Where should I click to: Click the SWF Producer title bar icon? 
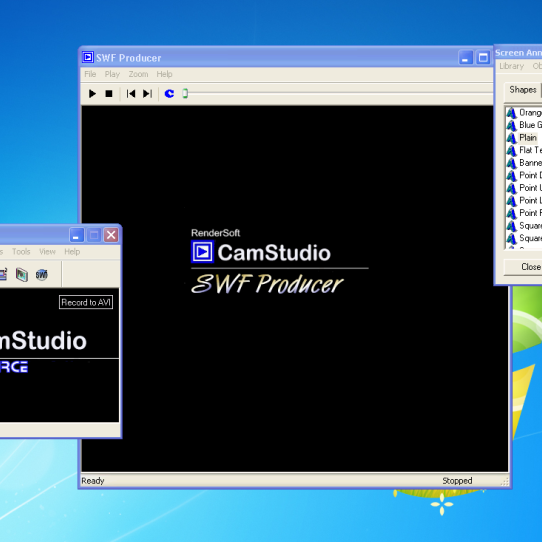88,57
